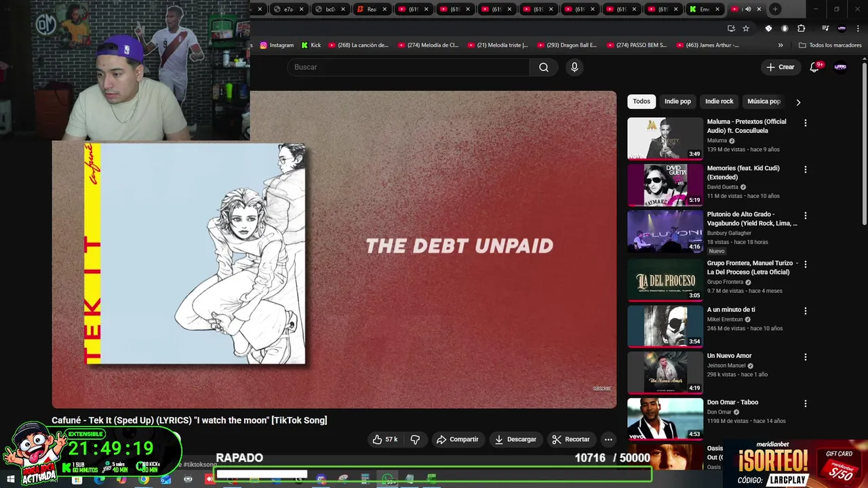Screen dimensions: 868x488
Task: Mute the playing tab via its speaker icon
Action: [x=748, y=9]
